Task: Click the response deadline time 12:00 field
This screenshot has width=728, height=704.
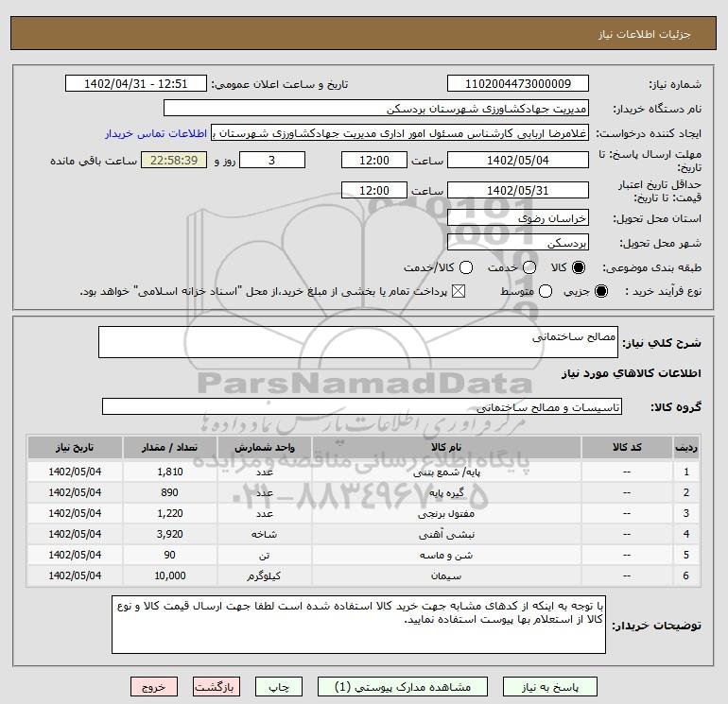Action: (374, 161)
